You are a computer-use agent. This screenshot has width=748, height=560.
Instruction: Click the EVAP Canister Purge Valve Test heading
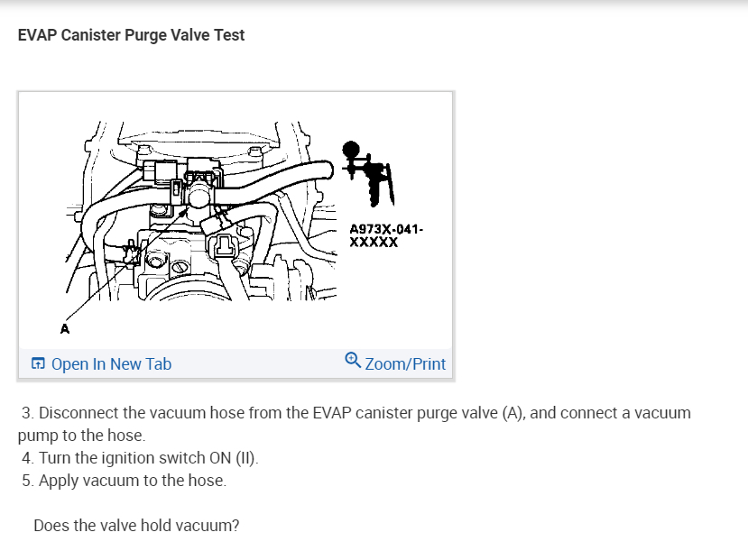131,35
